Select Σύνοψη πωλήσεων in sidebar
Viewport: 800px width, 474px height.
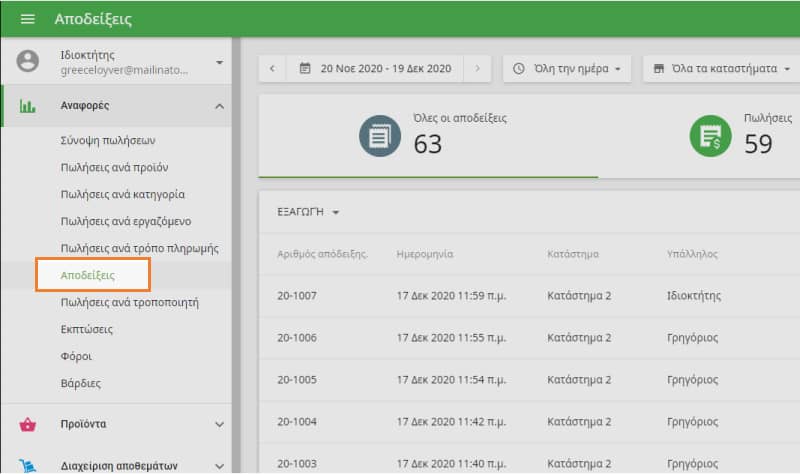pos(107,141)
